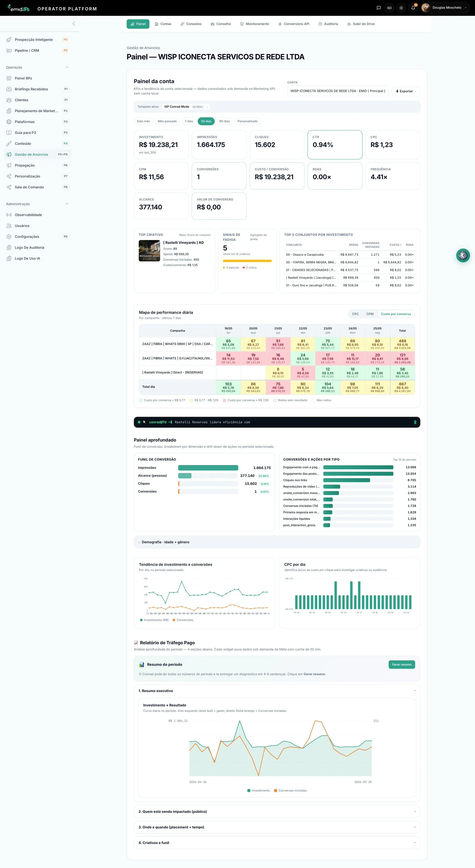
Task: Click the Prospecção Inteligente rocket icon
Action: [x=9, y=40]
